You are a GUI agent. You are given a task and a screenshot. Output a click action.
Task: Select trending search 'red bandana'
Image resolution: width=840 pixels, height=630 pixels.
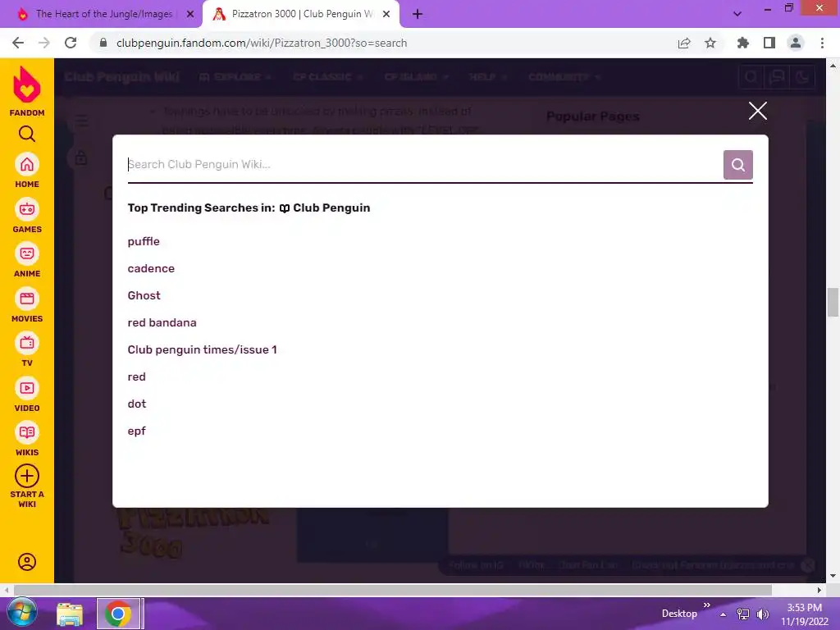162,322
